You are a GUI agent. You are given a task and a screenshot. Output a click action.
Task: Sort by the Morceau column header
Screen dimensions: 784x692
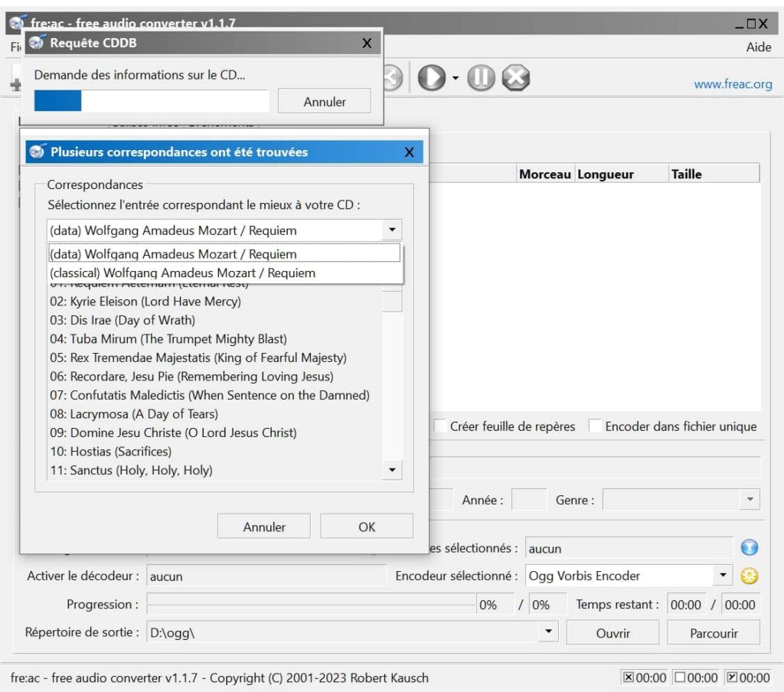(545, 174)
